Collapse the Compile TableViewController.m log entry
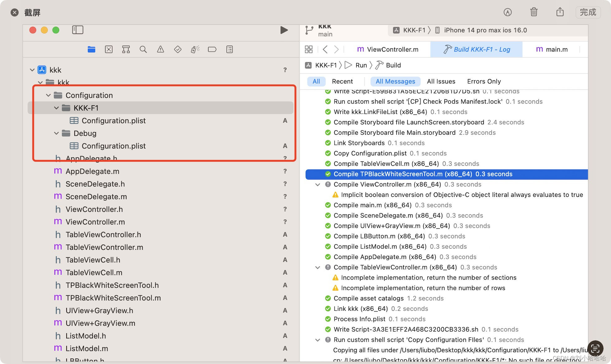The width and height of the screenshot is (611, 364). pos(318,267)
